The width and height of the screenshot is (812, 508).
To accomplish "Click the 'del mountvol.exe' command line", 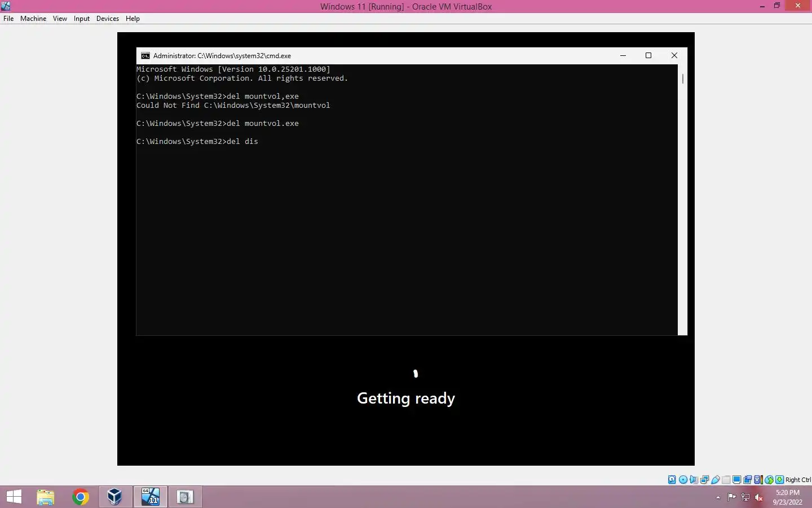I will pos(218,124).
